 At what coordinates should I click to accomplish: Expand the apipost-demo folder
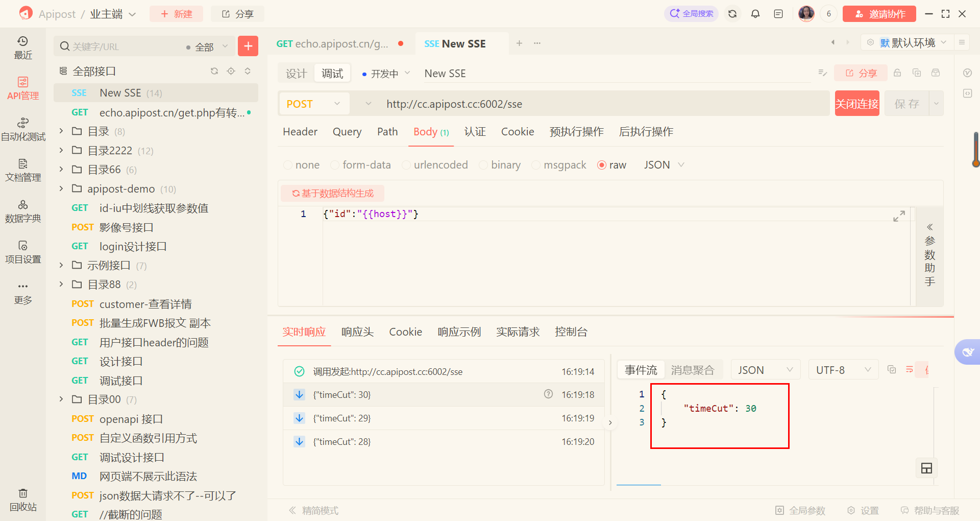pos(61,188)
